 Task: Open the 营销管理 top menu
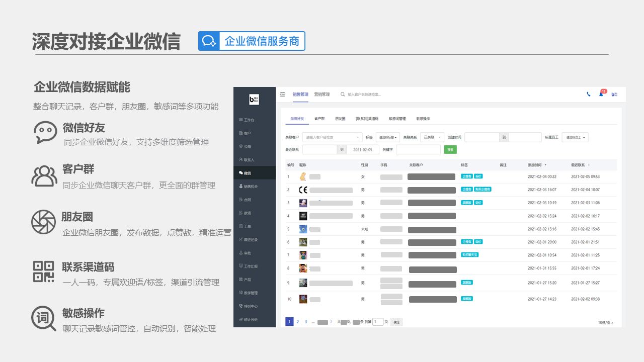click(322, 94)
